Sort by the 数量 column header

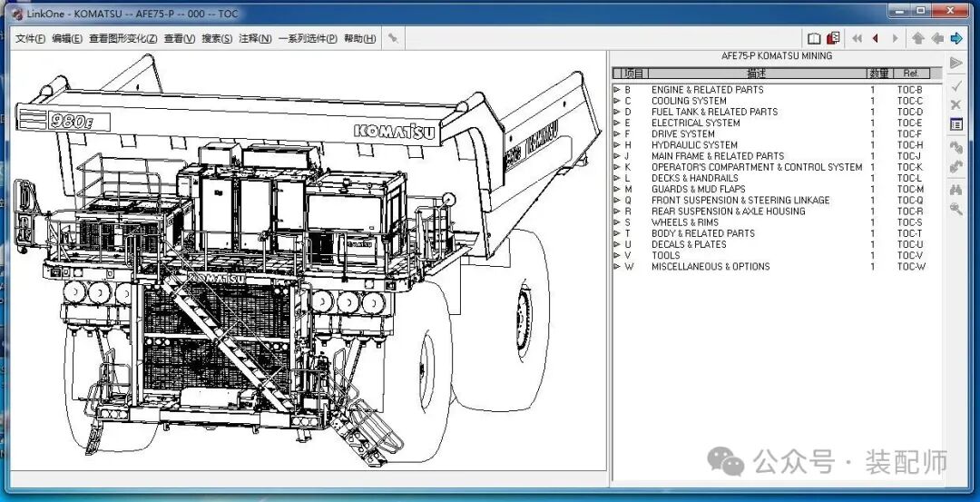(x=878, y=74)
